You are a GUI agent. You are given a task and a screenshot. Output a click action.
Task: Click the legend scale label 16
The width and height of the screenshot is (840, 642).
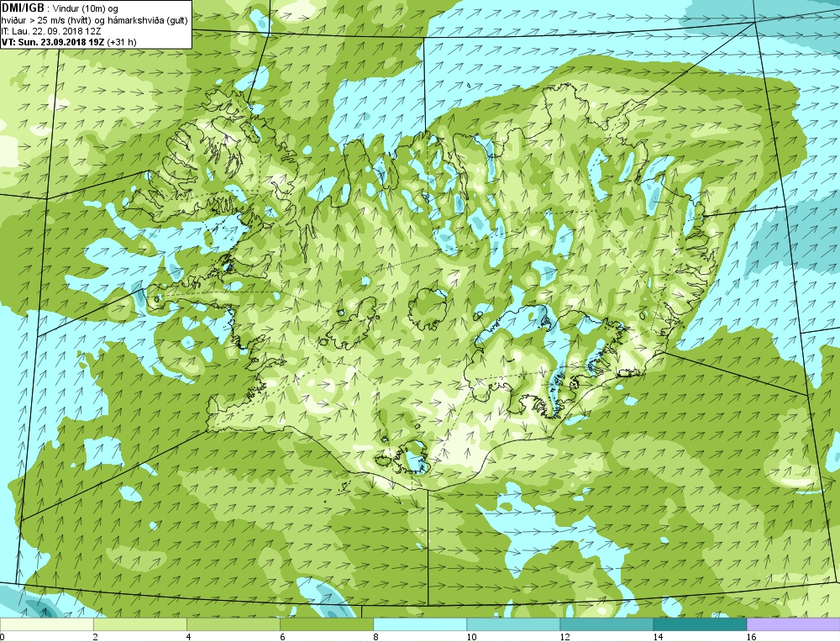pos(751,637)
